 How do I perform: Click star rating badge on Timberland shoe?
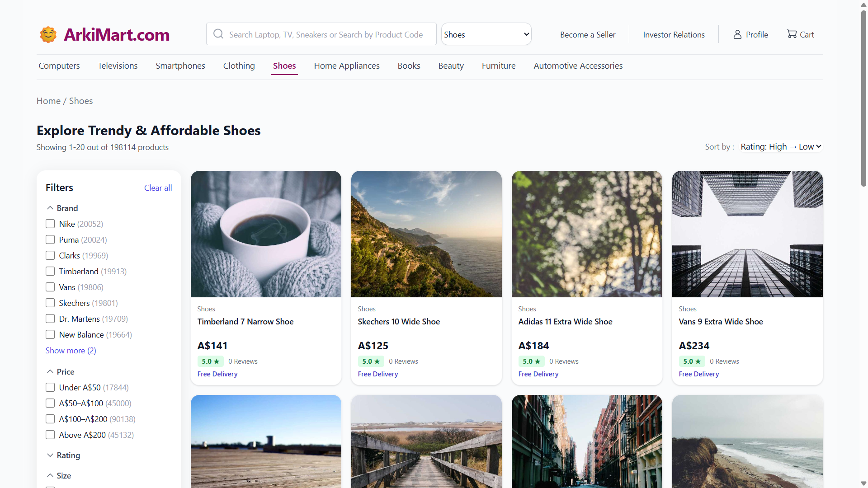coord(210,361)
